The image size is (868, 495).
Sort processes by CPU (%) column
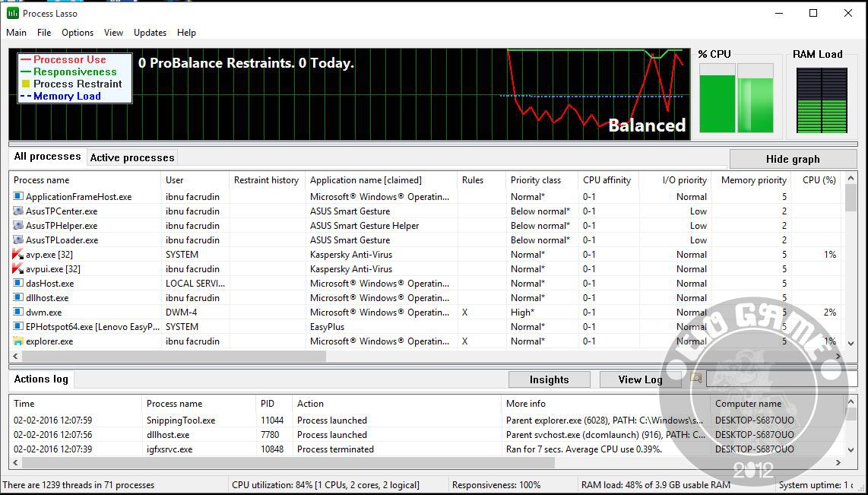coord(819,180)
